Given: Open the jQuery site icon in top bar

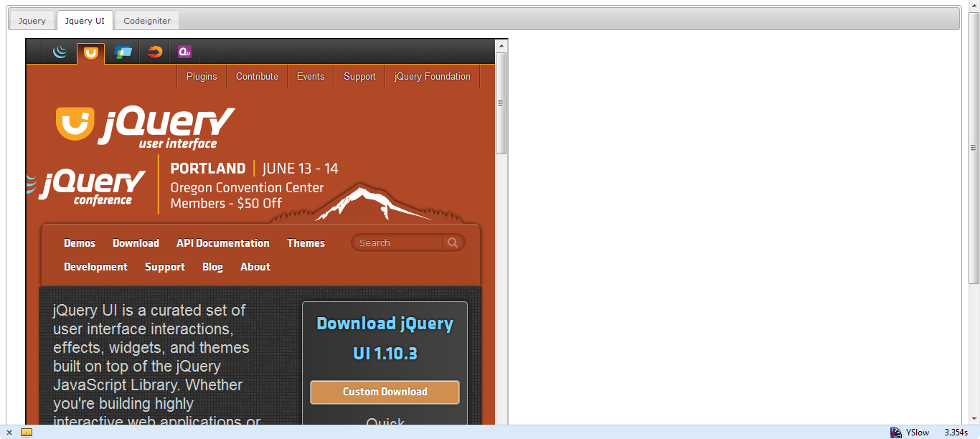Looking at the screenshot, I should [x=60, y=52].
